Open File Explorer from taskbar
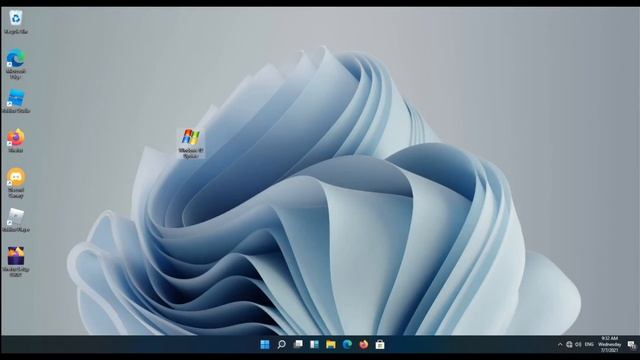 click(x=331, y=344)
